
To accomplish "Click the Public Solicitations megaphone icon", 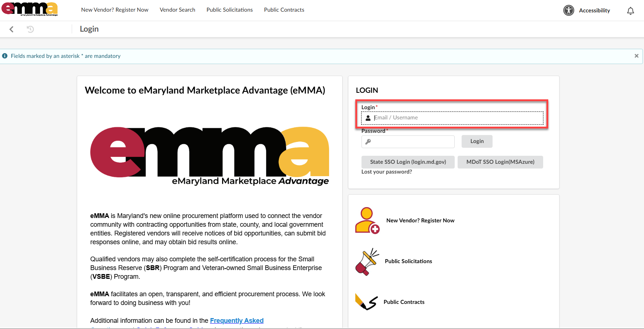I will click(367, 262).
